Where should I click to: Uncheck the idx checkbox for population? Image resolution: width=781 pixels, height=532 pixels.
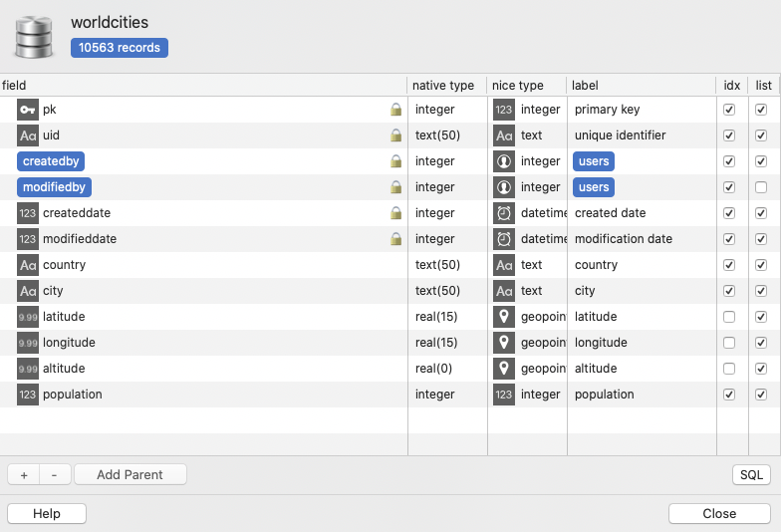tap(729, 395)
